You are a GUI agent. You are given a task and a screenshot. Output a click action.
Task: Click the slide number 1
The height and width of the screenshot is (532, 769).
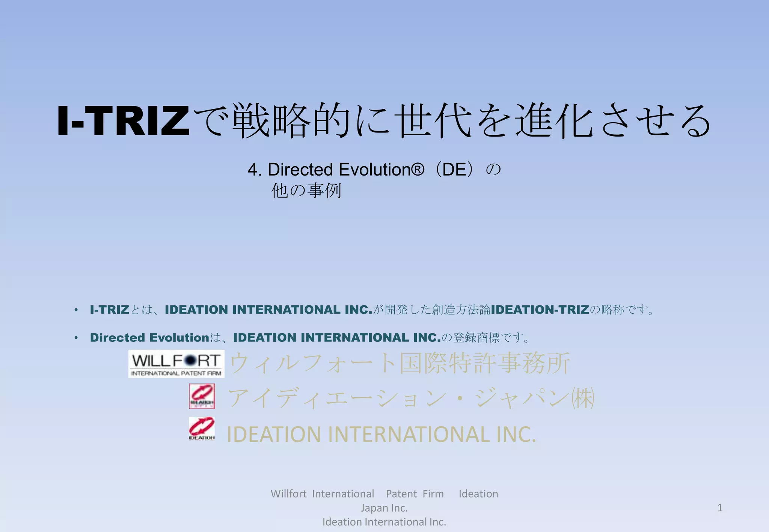click(720, 508)
